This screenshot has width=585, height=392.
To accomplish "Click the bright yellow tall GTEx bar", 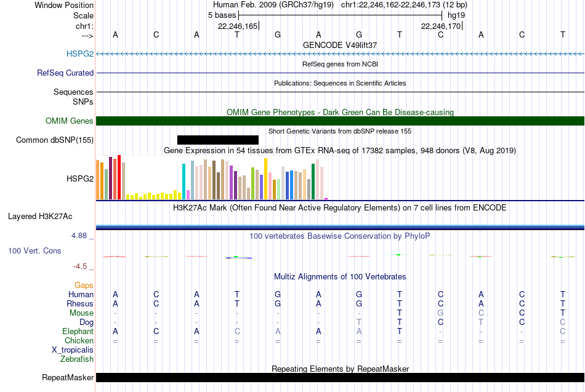I will (265, 178).
